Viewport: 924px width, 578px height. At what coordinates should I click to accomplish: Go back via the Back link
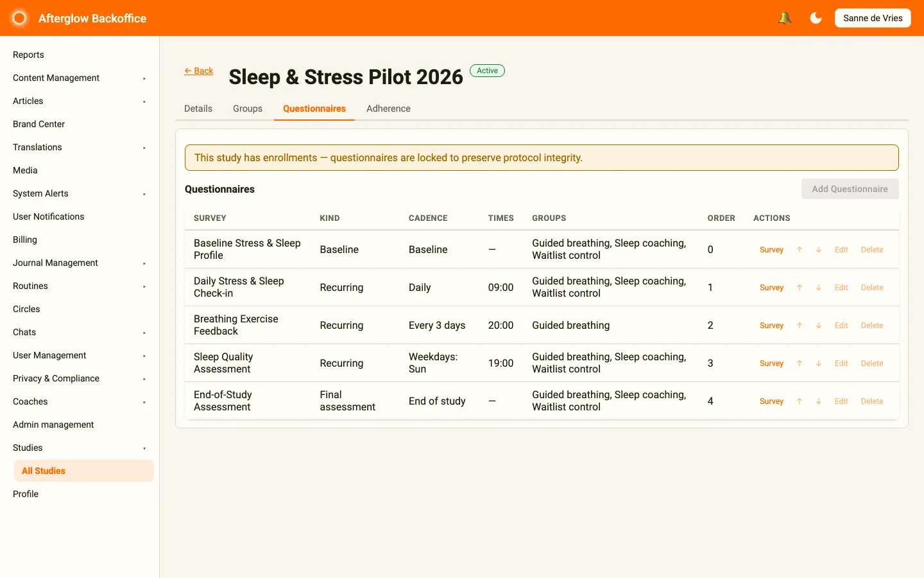pyautogui.click(x=199, y=71)
